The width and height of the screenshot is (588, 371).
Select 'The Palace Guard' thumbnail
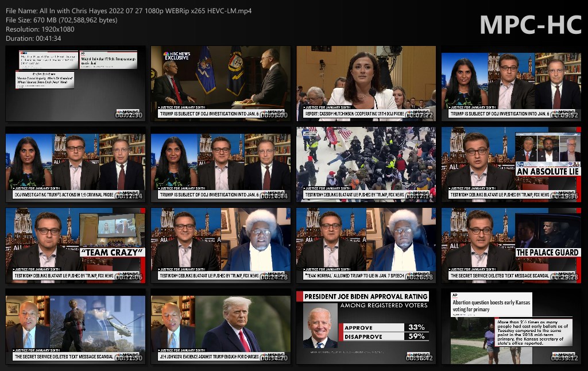coord(511,245)
